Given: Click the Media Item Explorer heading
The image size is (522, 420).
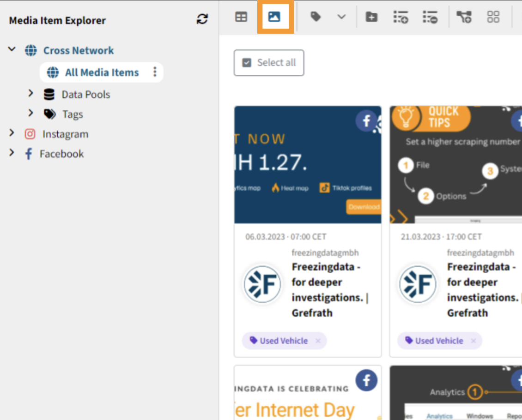Looking at the screenshot, I should pyautogui.click(x=57, y=20).
